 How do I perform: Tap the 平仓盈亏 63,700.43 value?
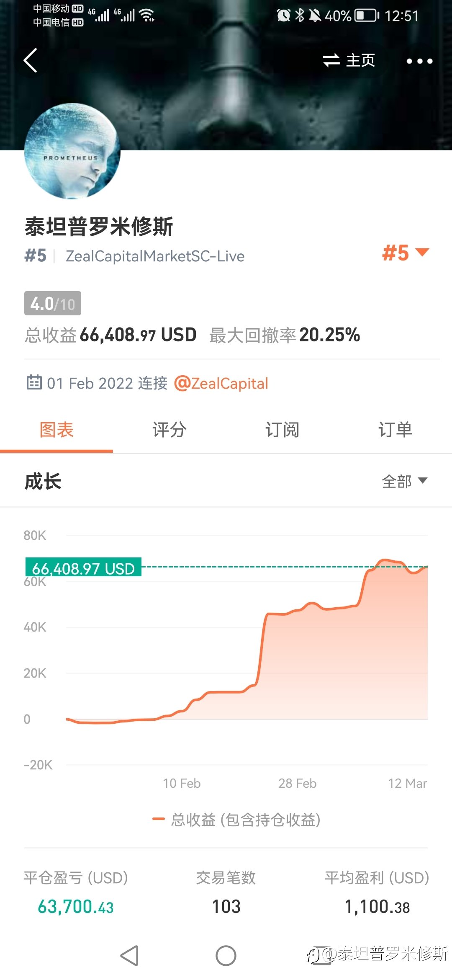(x=76, y=907)
